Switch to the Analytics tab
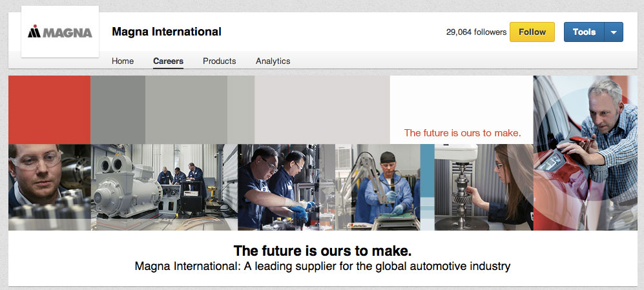The height and width of the screenshot is (290, 644). 273,61
